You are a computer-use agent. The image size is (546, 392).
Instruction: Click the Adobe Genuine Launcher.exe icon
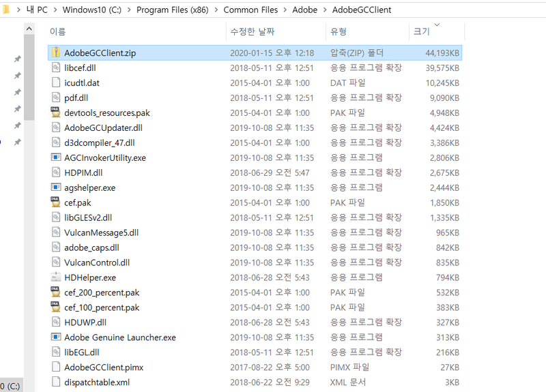(56, 337)
